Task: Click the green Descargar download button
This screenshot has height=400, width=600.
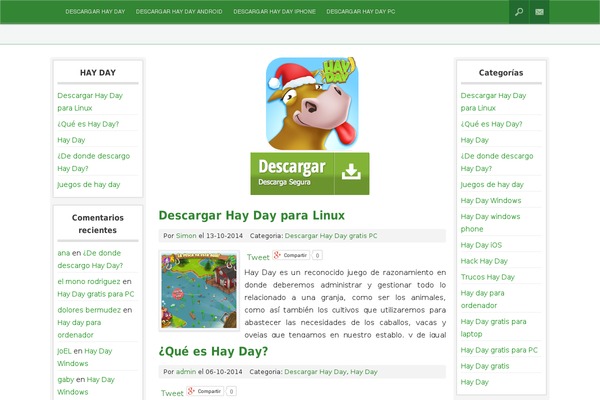Action: tap(310, 174)
